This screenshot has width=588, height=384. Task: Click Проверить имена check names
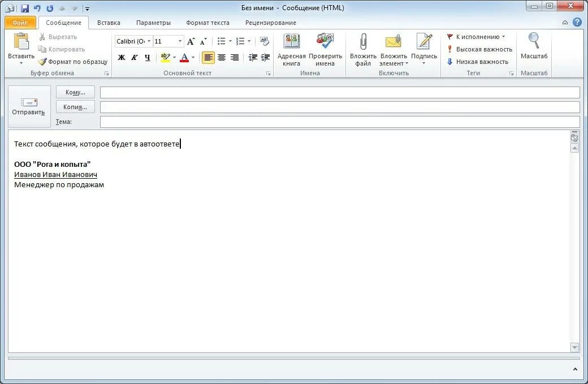(325, 50)
